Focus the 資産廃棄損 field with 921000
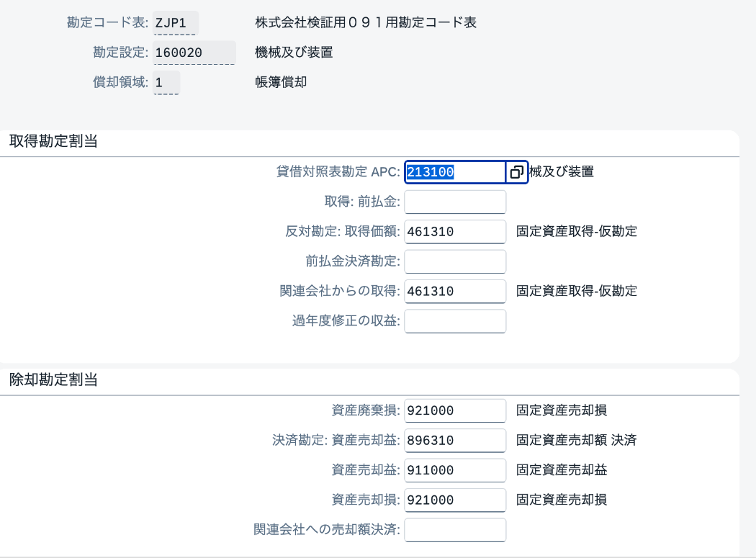The width and height of the screenshot is (756, 558). [x=455, y=410]
